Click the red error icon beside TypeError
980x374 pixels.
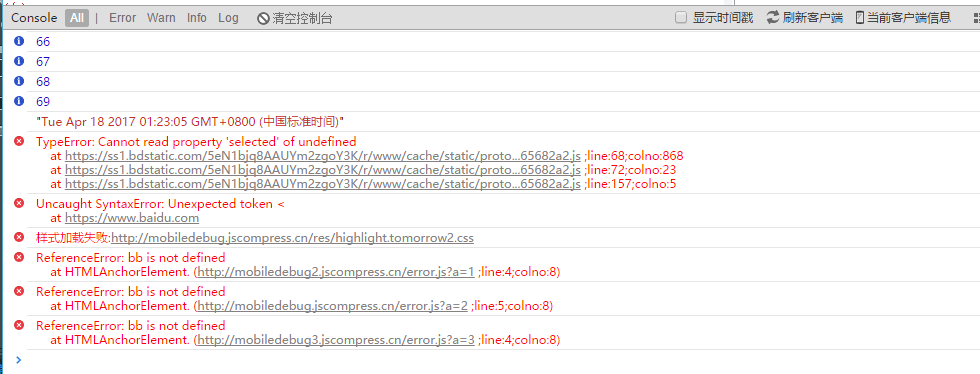click(x=19, y=141)
